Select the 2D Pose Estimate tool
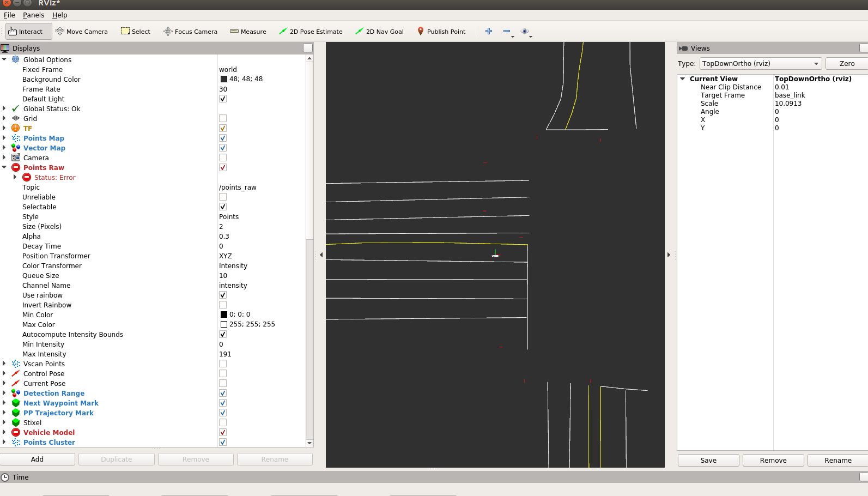The width and height of the screenshot is (868, 496). 311,32
